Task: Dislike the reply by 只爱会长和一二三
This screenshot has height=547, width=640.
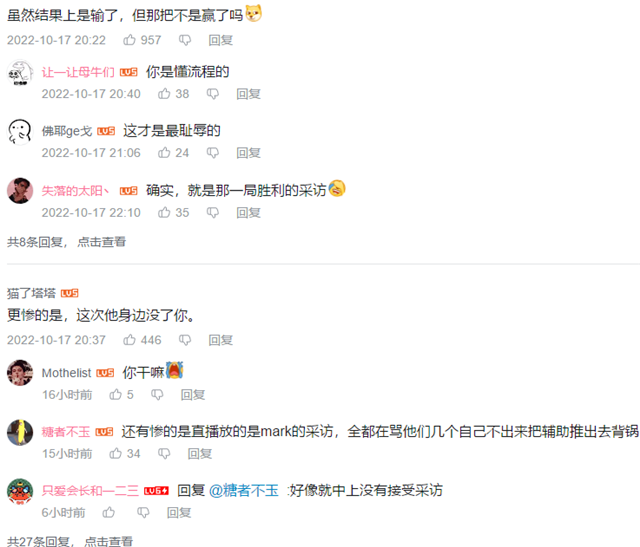Action: pos(143,512)
